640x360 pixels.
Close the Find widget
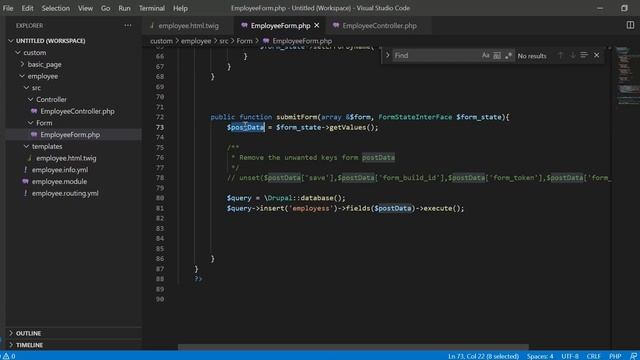(597, 56)
